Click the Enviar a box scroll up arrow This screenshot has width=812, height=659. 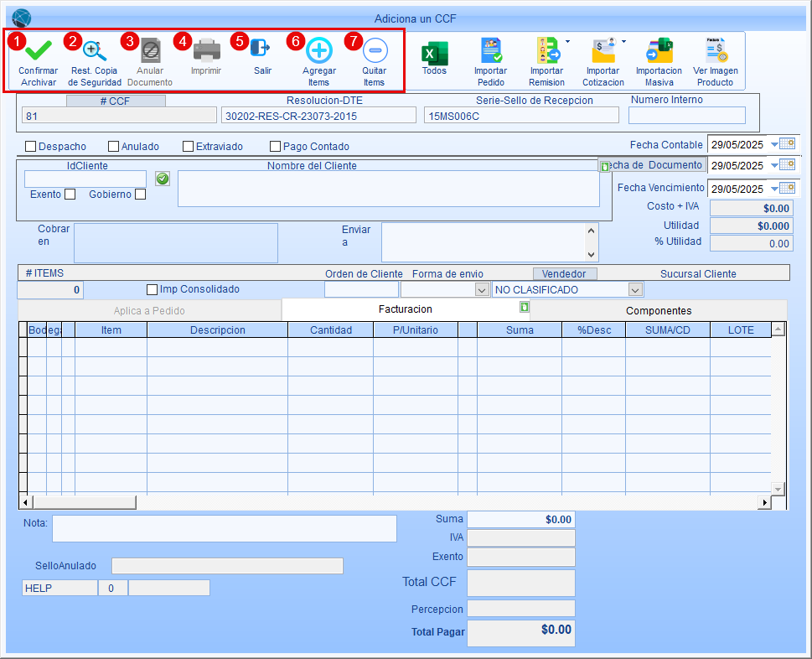pyautogui.click(x=591, y=231)
